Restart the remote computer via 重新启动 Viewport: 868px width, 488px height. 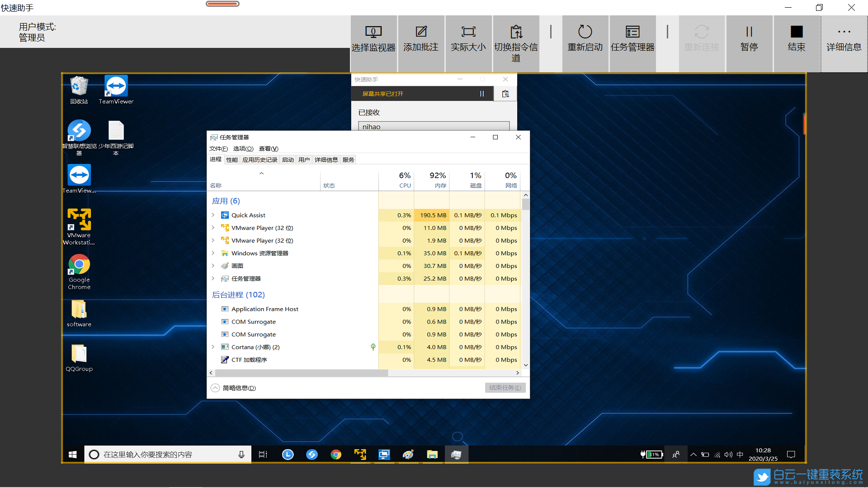click(585, 43)
